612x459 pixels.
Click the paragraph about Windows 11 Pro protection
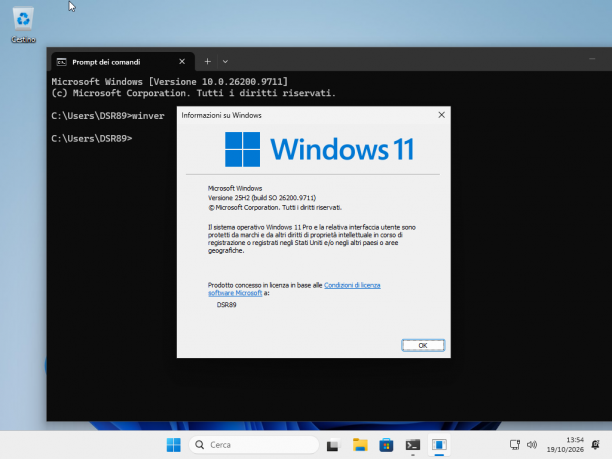(311, 239)
